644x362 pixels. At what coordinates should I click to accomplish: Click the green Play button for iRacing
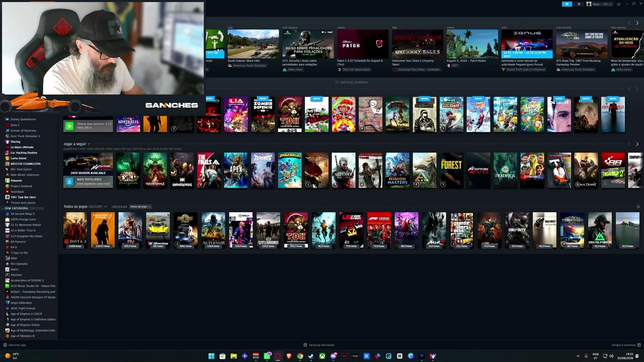pos(69,126)
